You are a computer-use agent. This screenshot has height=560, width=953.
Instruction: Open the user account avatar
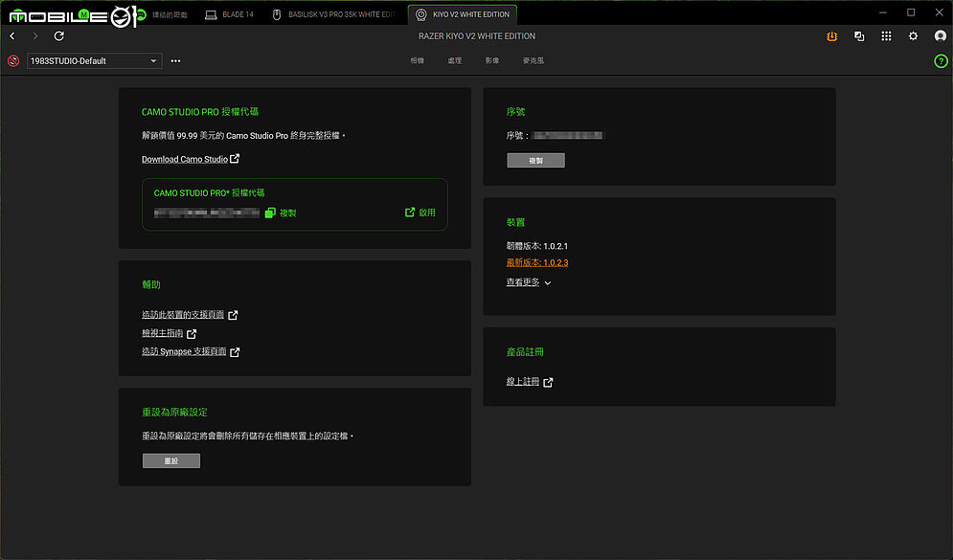pos(941,36)
